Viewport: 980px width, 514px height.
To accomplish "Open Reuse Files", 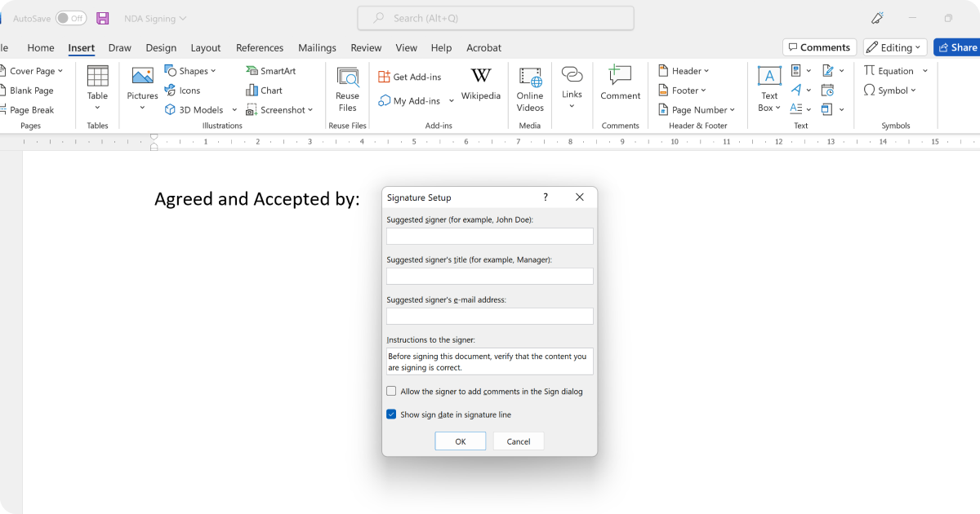I will tap(348, 88).
